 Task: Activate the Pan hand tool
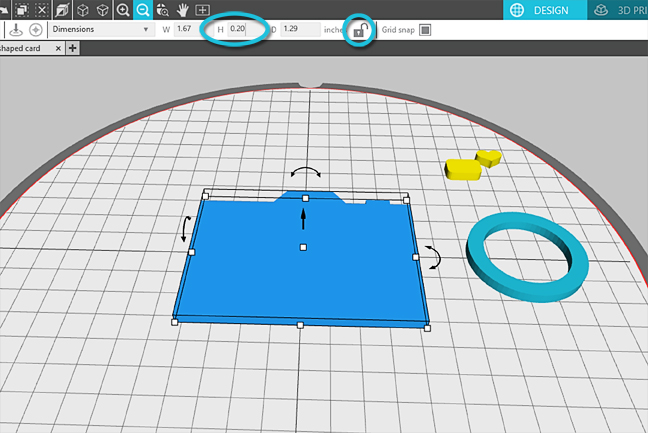click(x=182, y=10)
